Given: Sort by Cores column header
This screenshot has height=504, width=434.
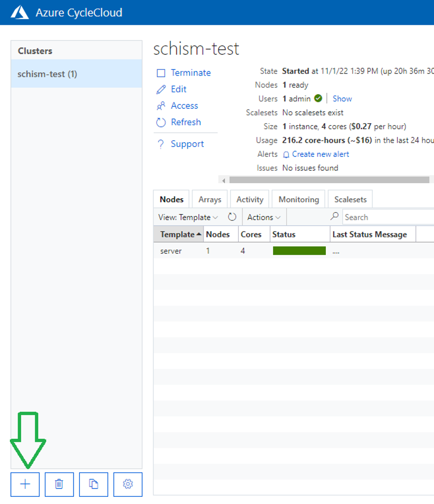Looking at the screenshot, I should 254,234.
